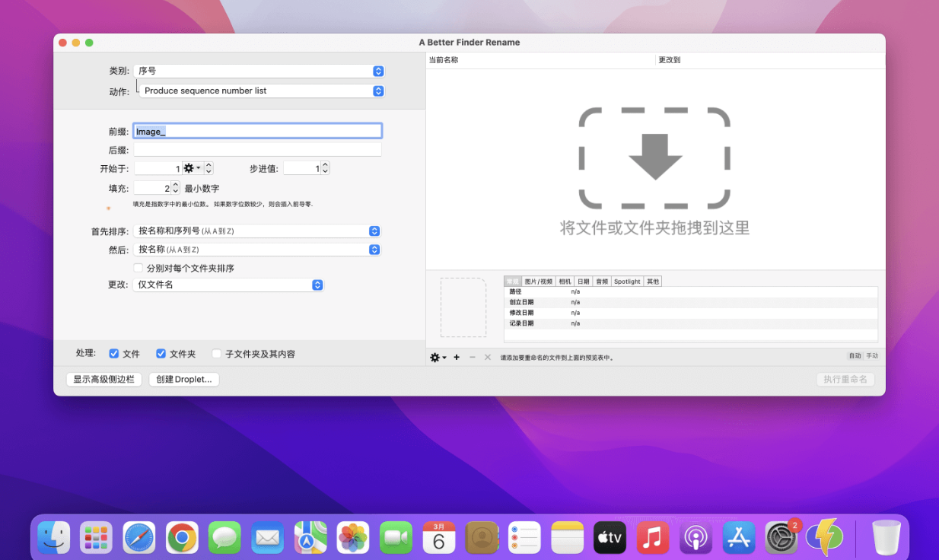Click the 当前名称 column header
This screenshot has width=939, height=560.
(540, 59)
